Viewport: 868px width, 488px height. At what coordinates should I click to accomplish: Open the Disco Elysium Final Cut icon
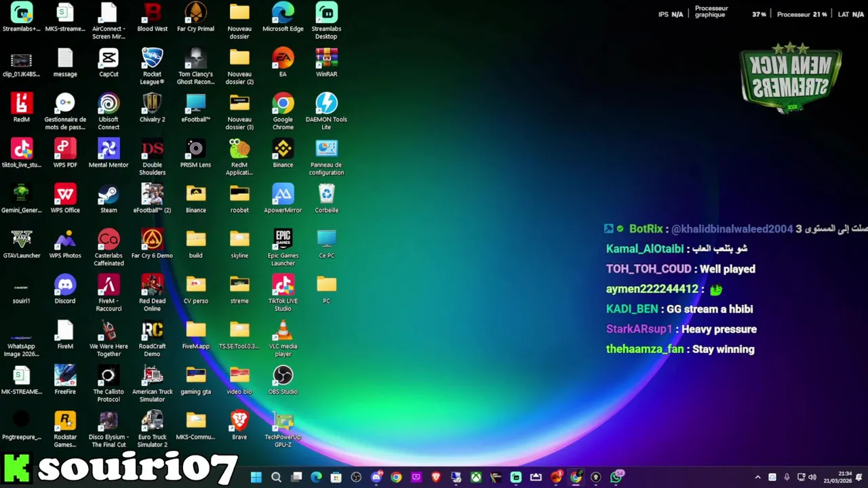(108, 429)
